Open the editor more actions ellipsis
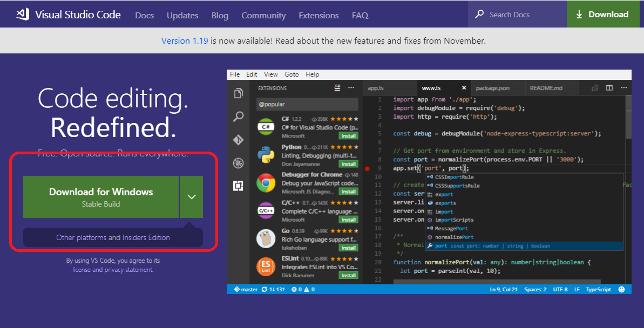 click(x=624, y=88)
